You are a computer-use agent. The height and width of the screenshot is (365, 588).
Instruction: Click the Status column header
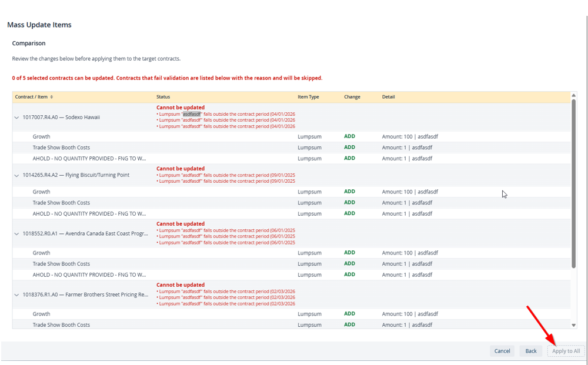point(163,97)
